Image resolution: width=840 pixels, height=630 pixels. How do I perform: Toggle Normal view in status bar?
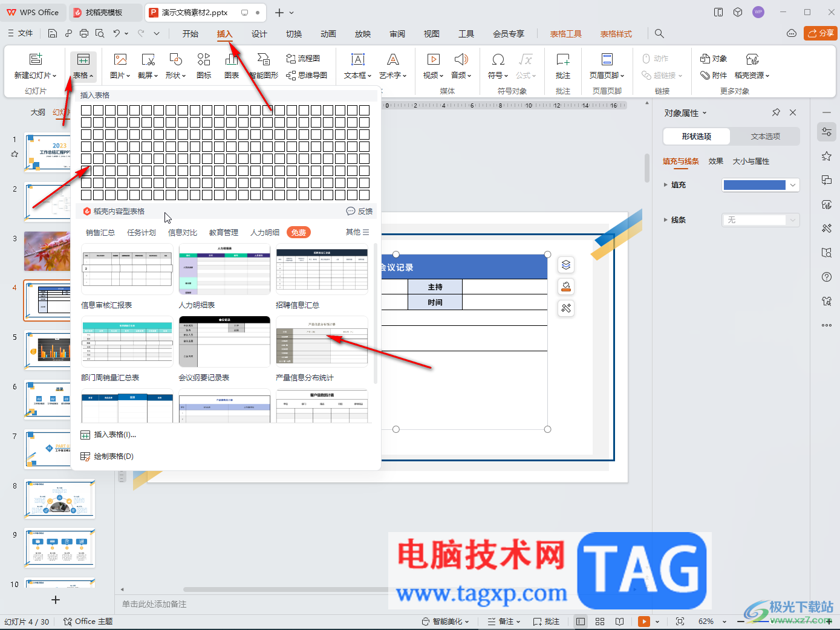click(581, 622)
